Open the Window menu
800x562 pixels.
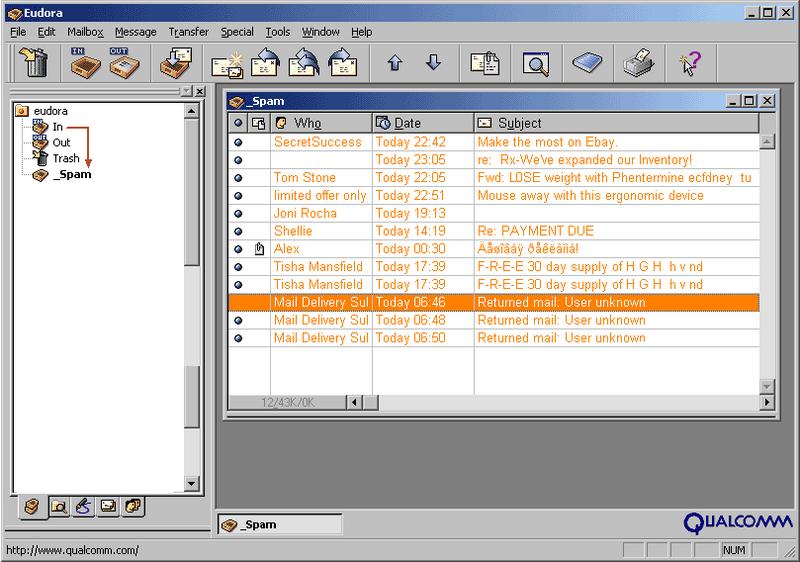320,32
